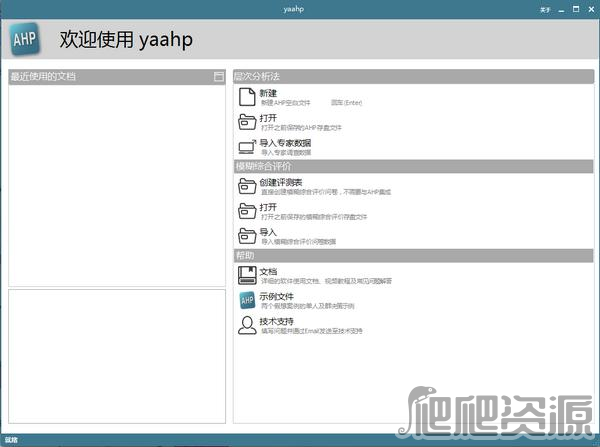Click the fuzzy evaluation Import folder icon
Viewport: 600px width, 447px height.
[247, 236]
